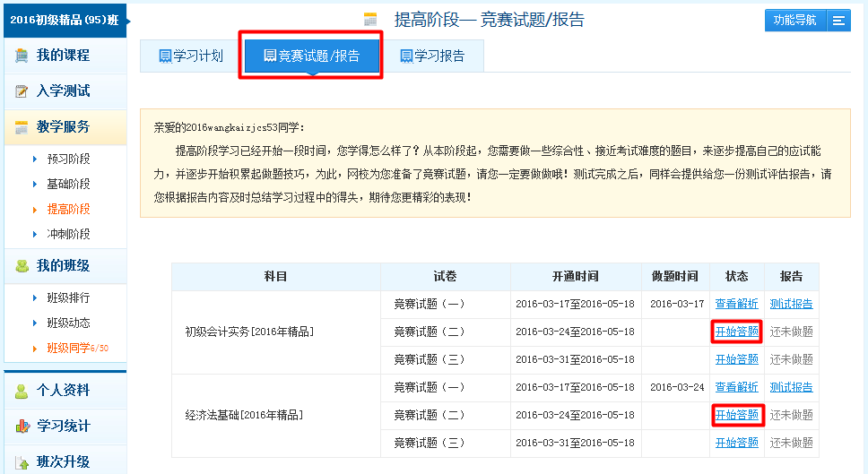Click the 教学服务 section icon
The image size is (868, 474).
pyautogui.click(x=22, y=127)
